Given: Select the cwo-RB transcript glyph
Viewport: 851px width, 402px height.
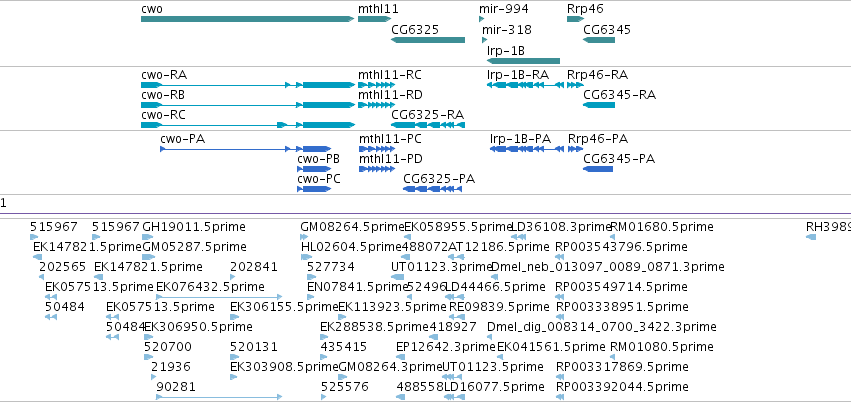Looking at the screenshot, I should pos(247,105).
